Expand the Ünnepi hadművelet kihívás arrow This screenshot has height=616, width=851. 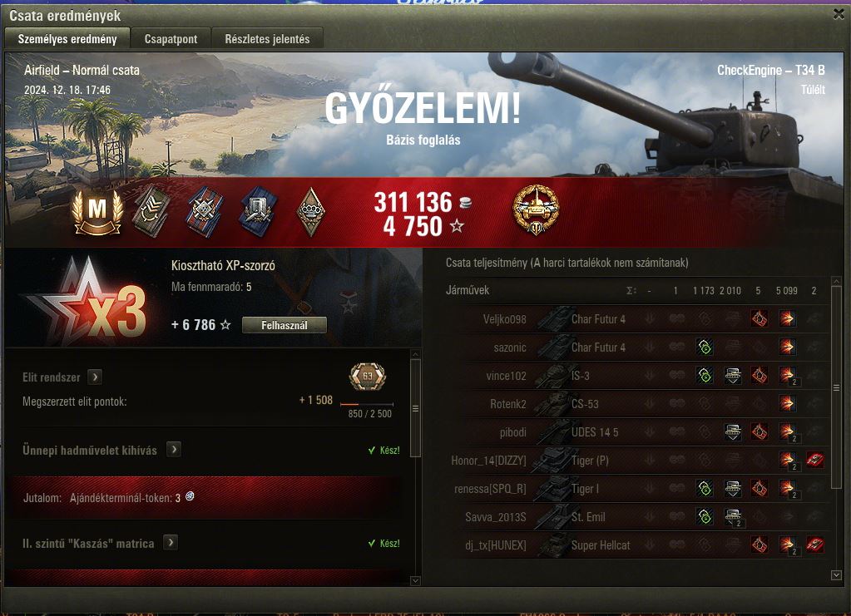pyautogui.click(x=174, y=450)
